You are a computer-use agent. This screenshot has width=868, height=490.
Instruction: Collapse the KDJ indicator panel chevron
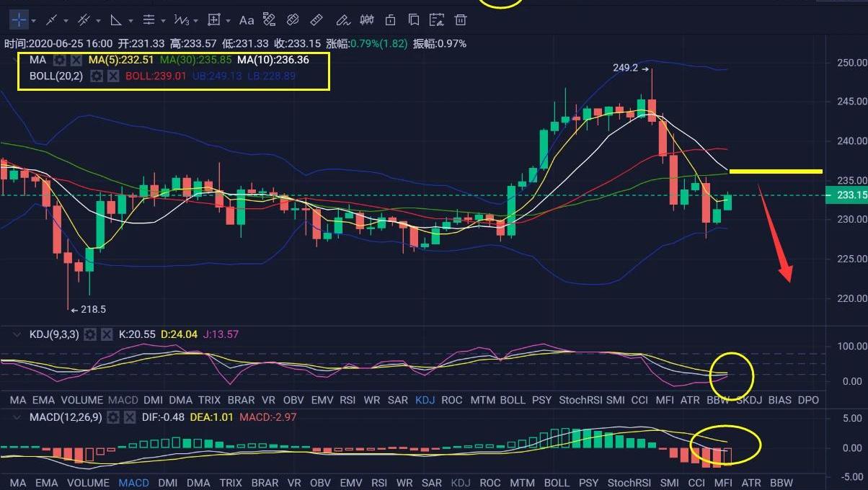[x=18, y=334]
